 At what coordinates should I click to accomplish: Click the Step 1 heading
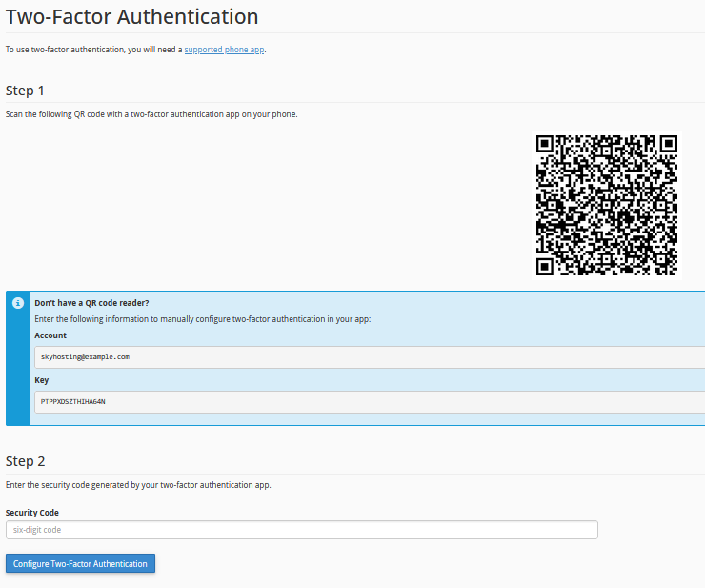point(26,91)
